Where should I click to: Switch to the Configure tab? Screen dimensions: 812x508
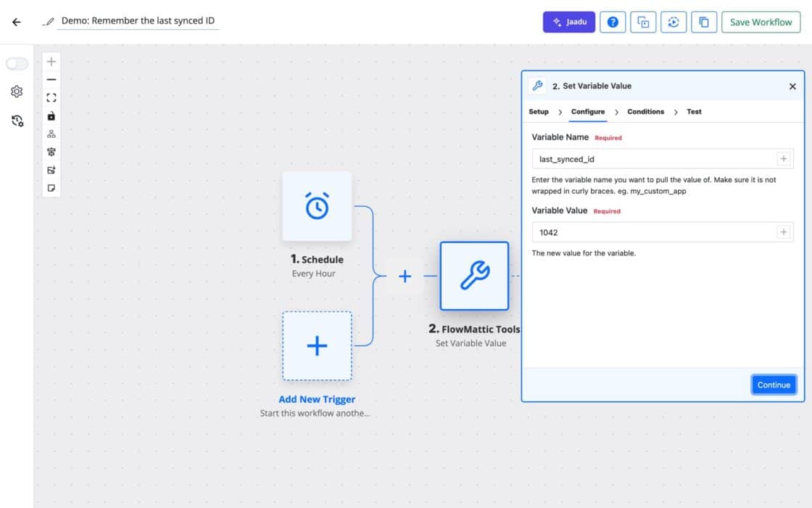(588, 112)
